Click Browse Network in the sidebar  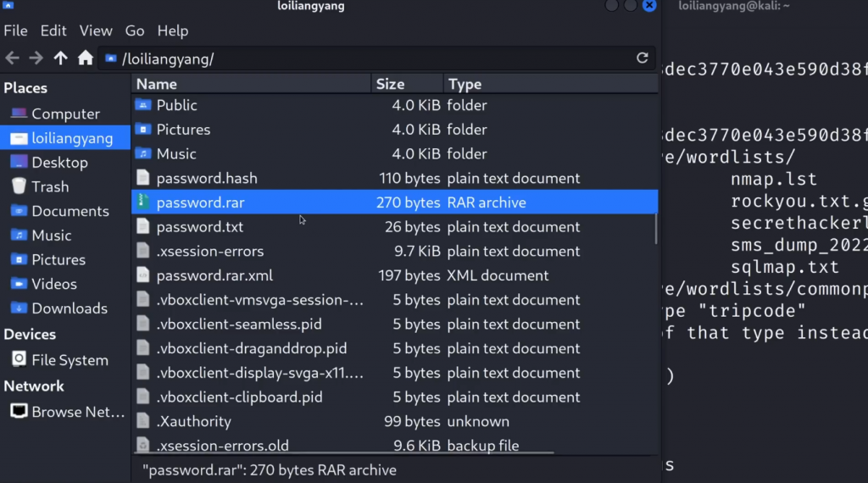click(x=71, y=412)
